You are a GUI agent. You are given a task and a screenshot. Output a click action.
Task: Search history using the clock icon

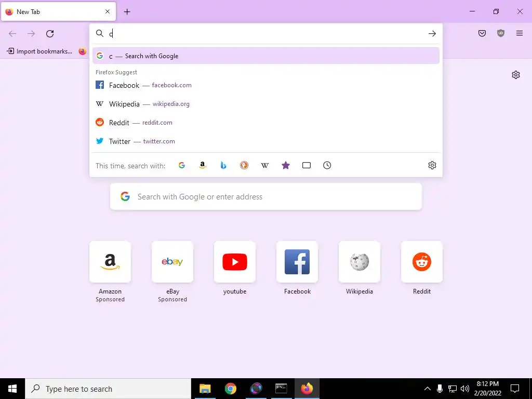[327, 165]
